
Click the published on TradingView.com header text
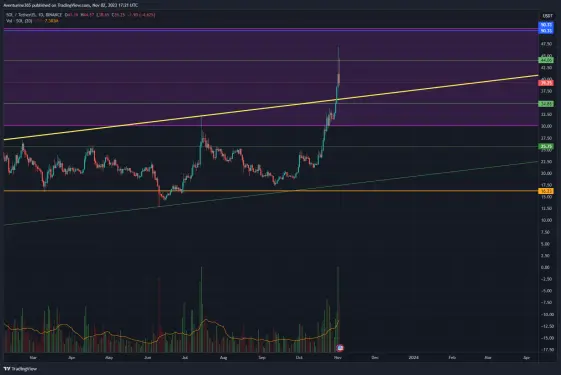click(x=71, y=5)
